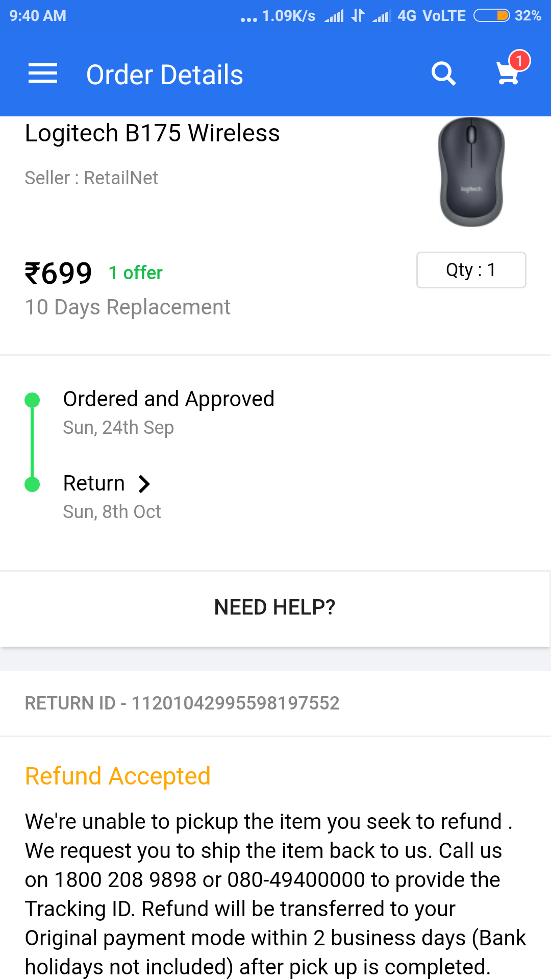Tap the search magnifier icon
This screenshot has height=980, width=551.
click(443, 74)
